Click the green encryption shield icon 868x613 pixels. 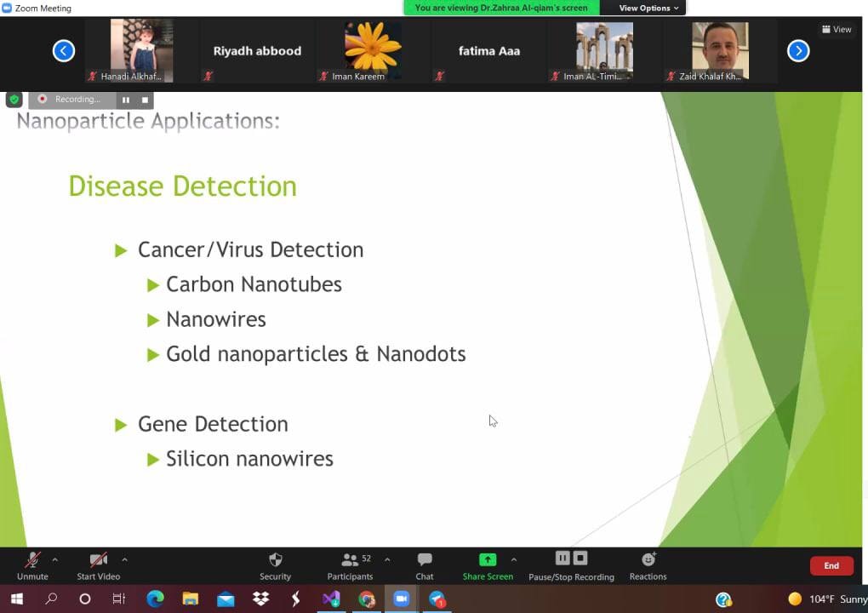(x=14, y=99)
